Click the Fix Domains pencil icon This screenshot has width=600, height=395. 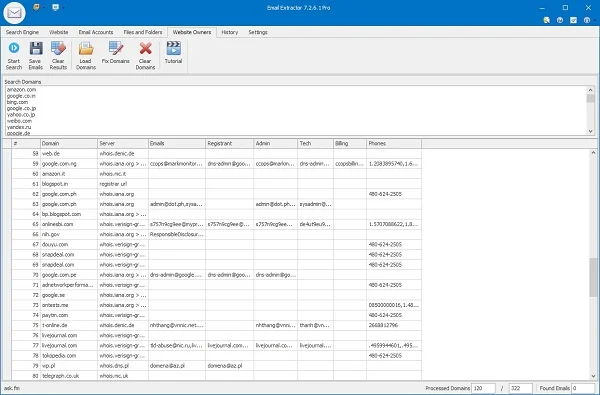click(x=116, y=48)
